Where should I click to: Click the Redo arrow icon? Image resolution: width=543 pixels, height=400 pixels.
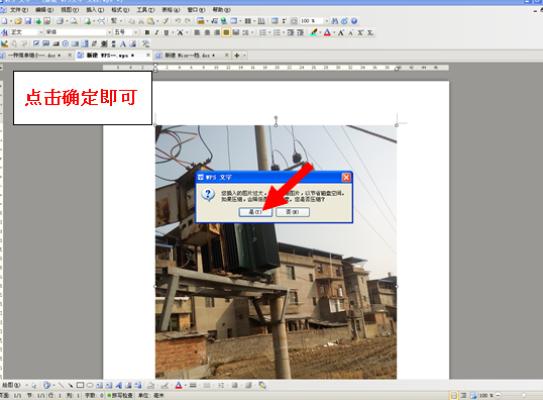(187, 21)
